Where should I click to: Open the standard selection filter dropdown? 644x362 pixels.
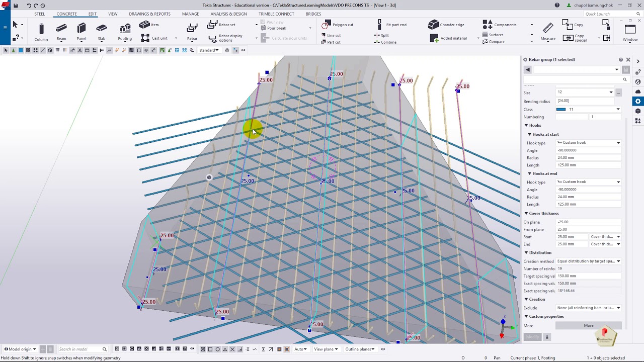[209, 50]
